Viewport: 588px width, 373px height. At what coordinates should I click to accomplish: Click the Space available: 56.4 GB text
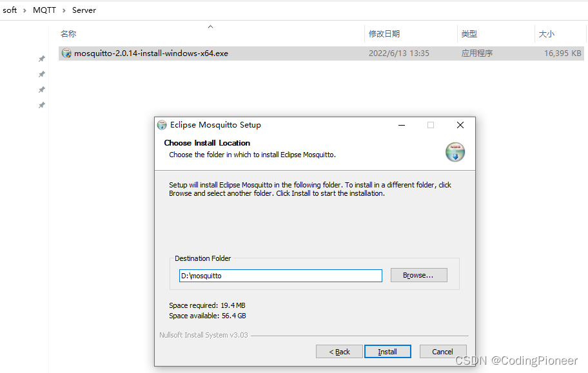[208, 316]
